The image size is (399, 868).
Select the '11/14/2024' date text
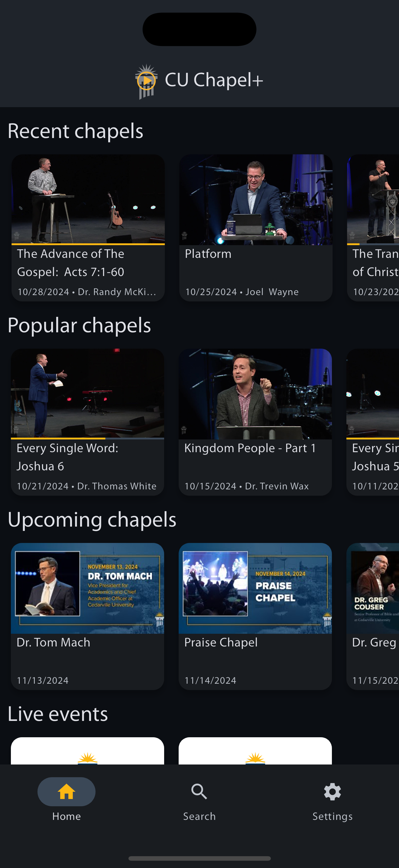coord(210,680)
